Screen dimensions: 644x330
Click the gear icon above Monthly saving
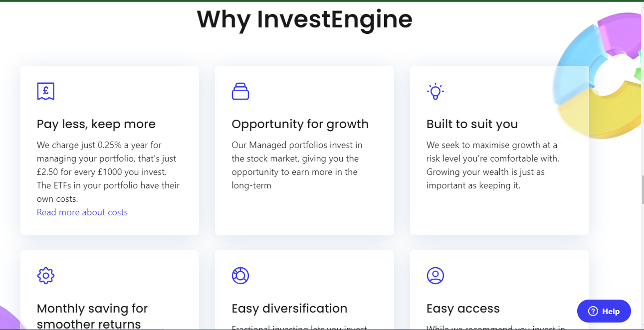tap(46, 275)
